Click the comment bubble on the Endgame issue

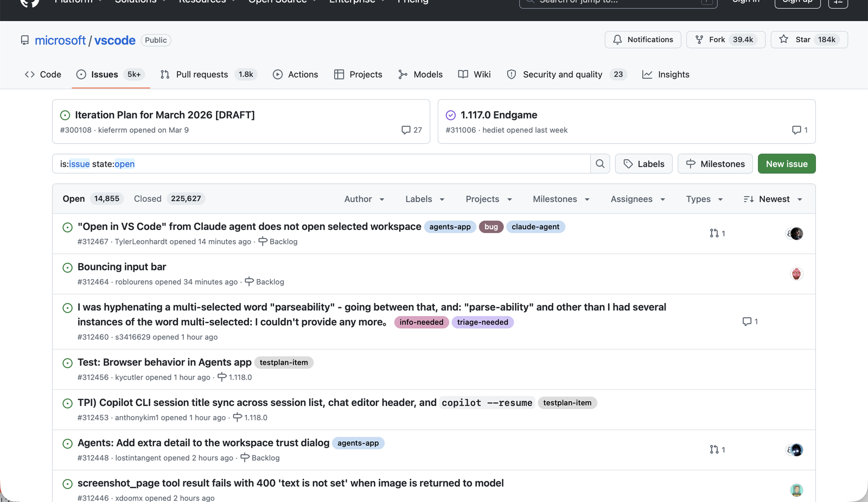tap(795, 130)
